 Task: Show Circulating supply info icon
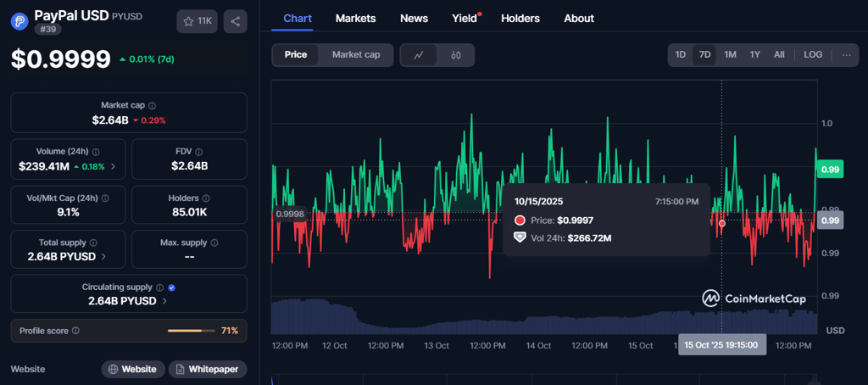tap(159, 287)
